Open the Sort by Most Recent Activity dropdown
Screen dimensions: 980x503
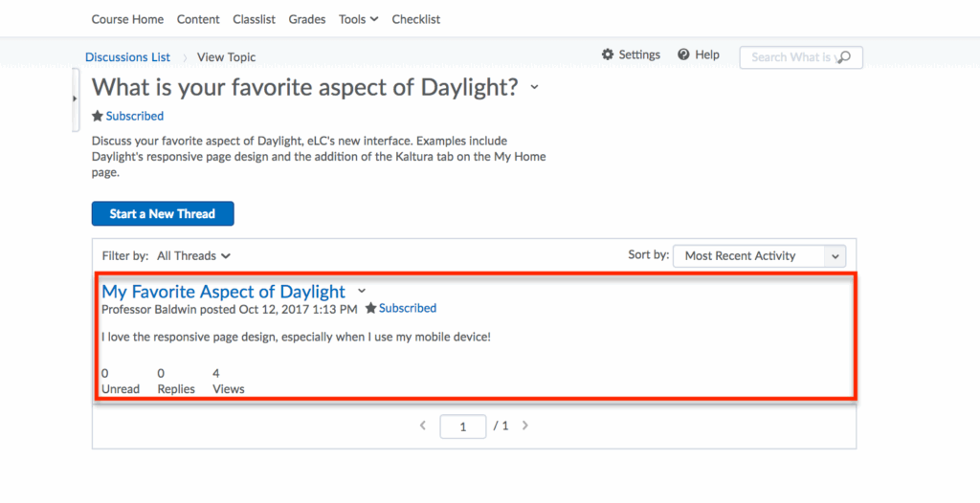759,256
